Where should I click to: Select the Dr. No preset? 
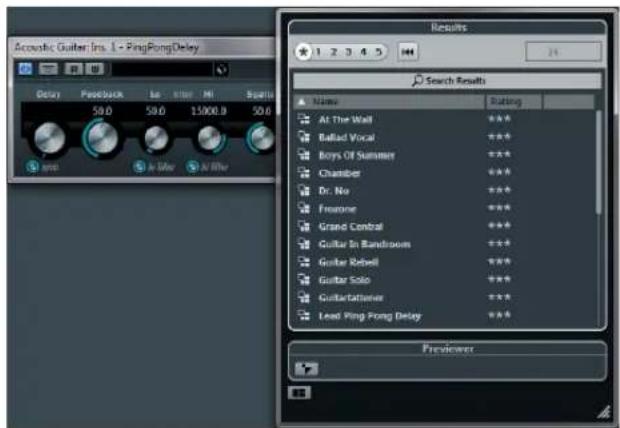click(x=334, y=191)
